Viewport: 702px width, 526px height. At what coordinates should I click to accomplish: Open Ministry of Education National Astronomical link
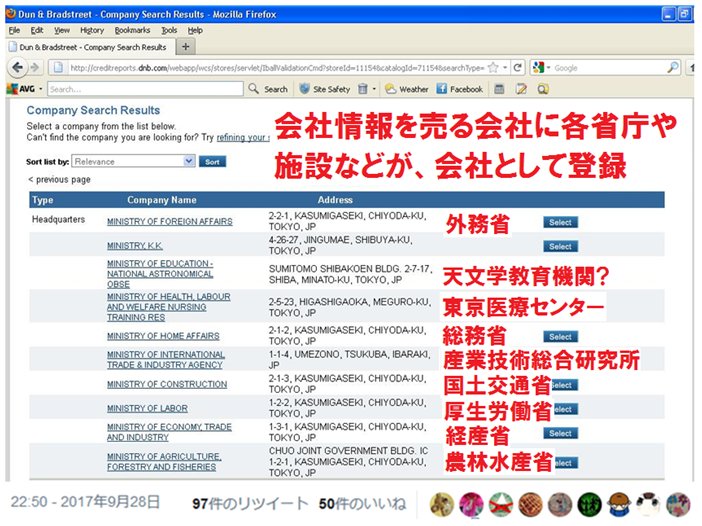click(160, 274)
